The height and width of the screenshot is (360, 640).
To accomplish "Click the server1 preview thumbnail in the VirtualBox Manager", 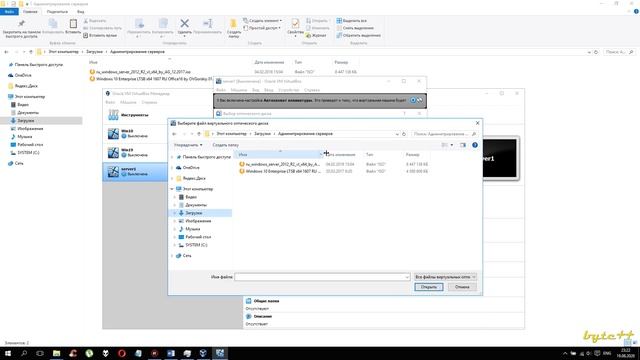I will pos(500,158).
